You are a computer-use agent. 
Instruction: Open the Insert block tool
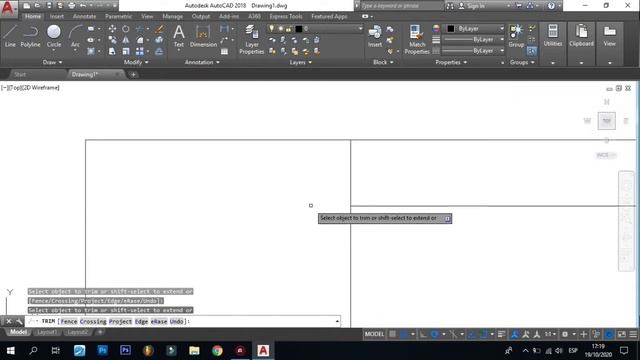tap(375, 36)
